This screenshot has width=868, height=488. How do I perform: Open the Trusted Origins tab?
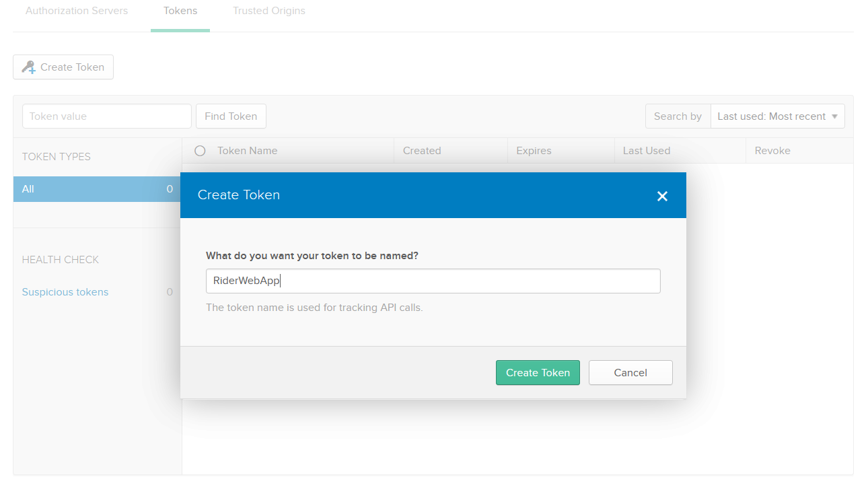(x=269, y=11)
